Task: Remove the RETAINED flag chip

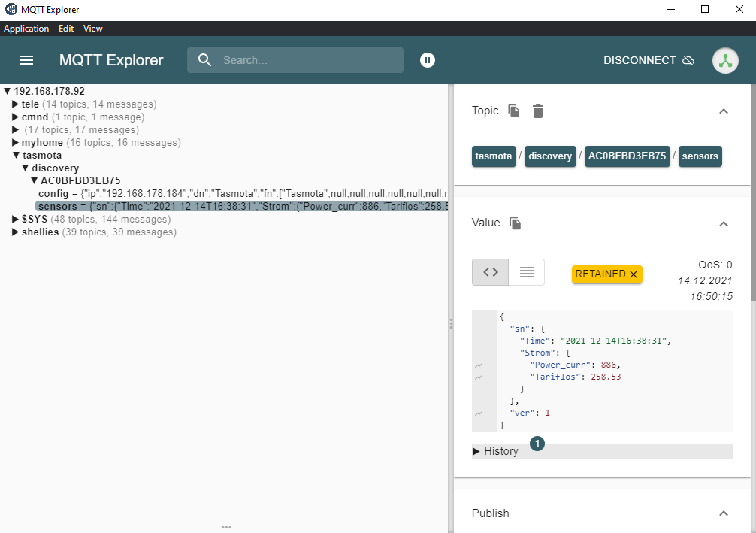Action: (634, 274)
